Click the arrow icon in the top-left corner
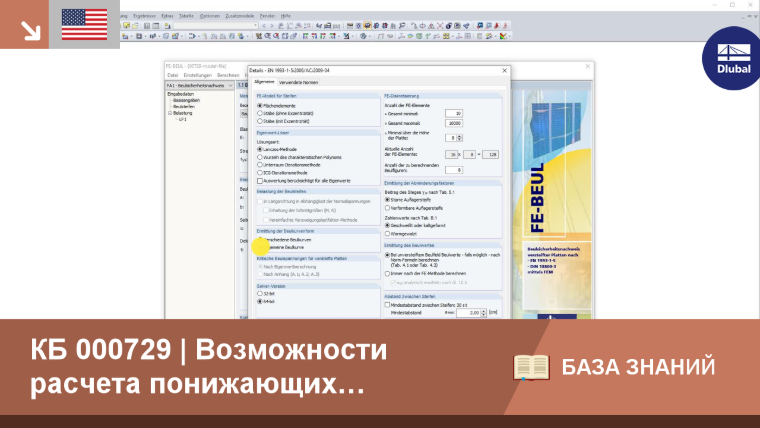This screenshot has height=428, width=760. [30, 31]
